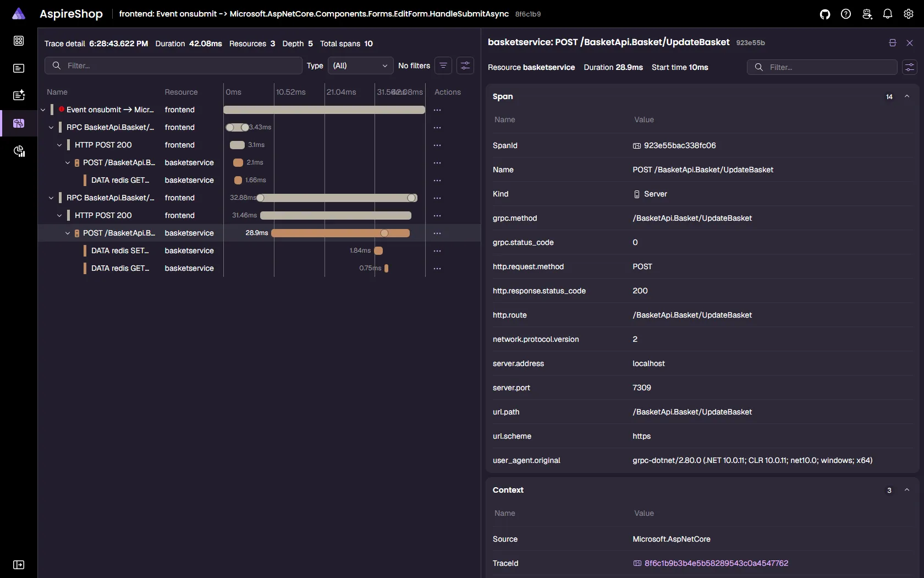Image resolution: width=924 pixels, height=578 pixels.
Task: Click the server.address value localhost
Action: [648, 364]
